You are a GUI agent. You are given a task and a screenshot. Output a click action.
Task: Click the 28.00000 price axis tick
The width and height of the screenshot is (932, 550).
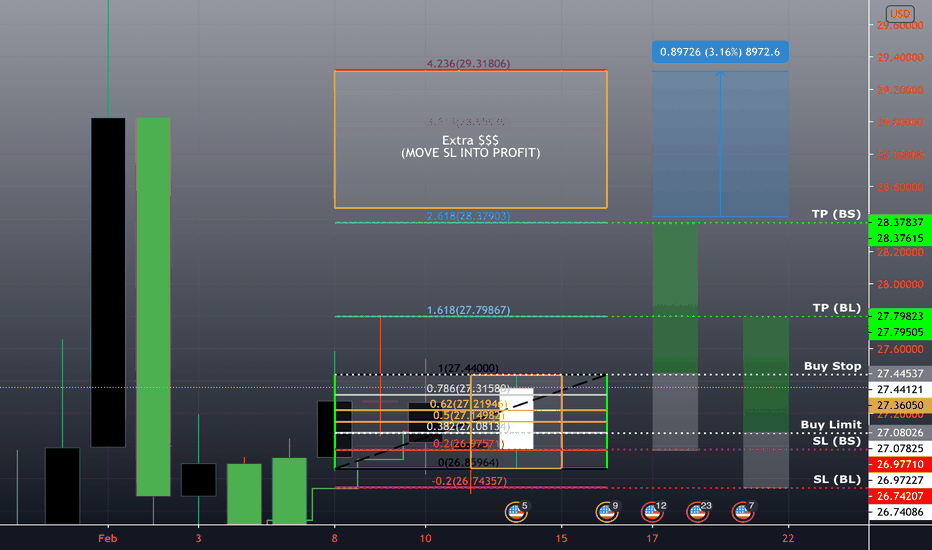tap(900, 284)
